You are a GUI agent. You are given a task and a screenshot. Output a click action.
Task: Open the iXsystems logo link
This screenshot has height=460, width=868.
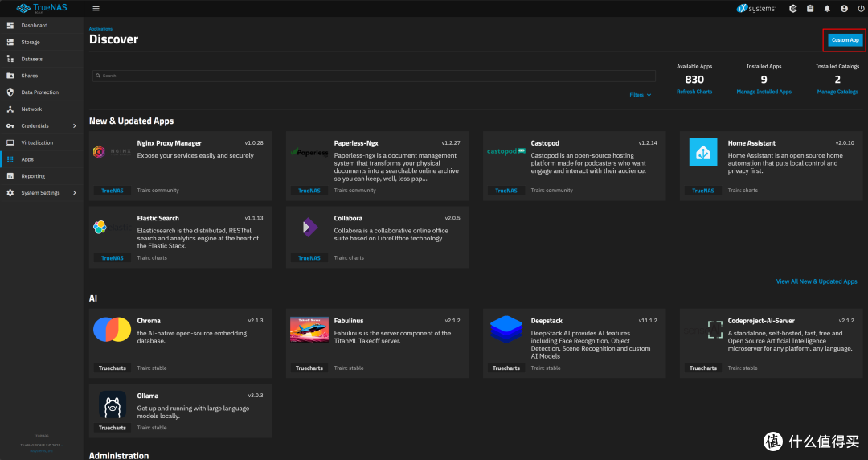(755, 8)
